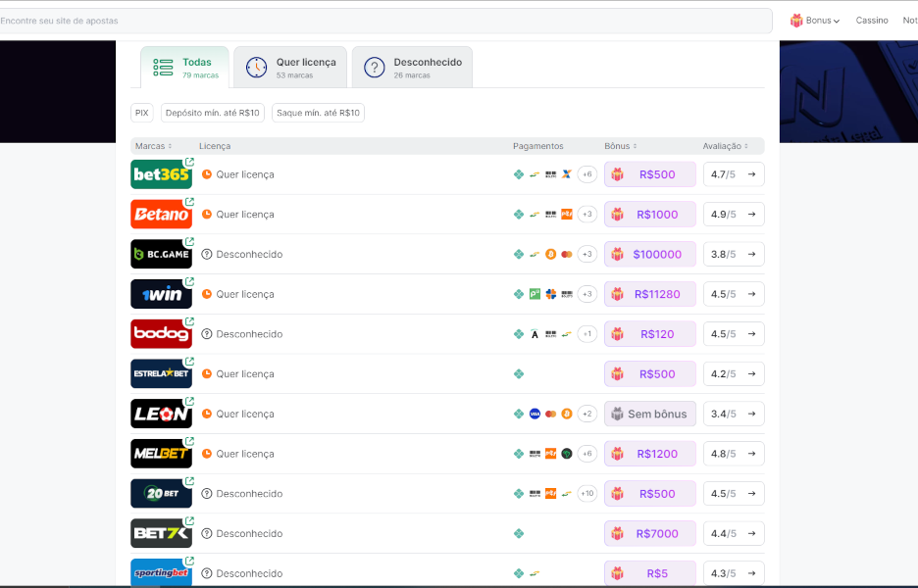Click LEON Sem bônus button
Screen dimensions: 918x588
[x=650, y=414]
